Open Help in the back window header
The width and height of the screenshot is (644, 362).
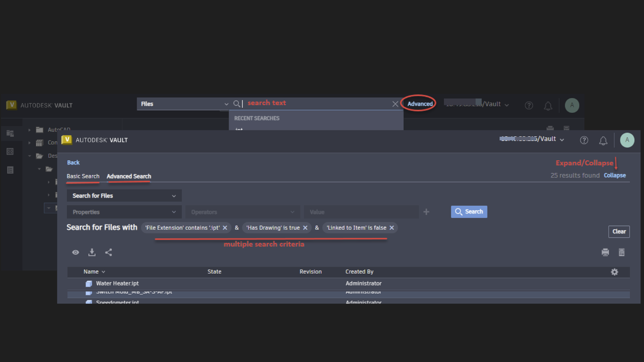click(529, 105)
